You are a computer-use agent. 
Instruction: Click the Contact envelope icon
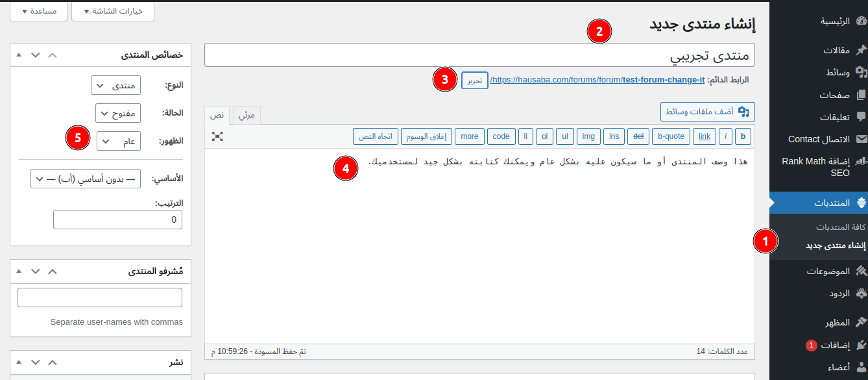click(861, 139)
